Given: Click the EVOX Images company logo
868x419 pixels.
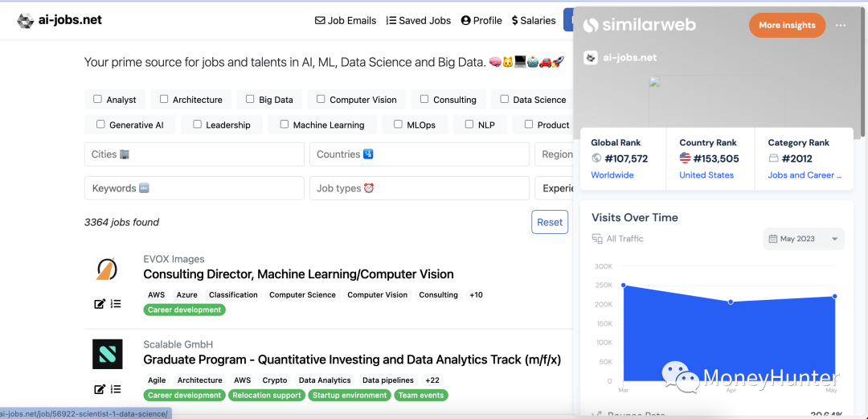Looking at the screenshot, I should (106, 269).
